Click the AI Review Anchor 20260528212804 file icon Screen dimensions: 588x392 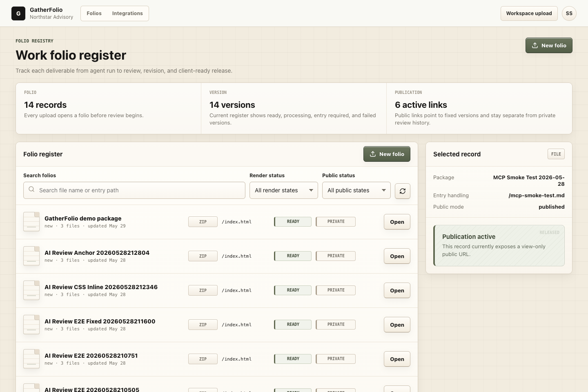coord(31,256)
